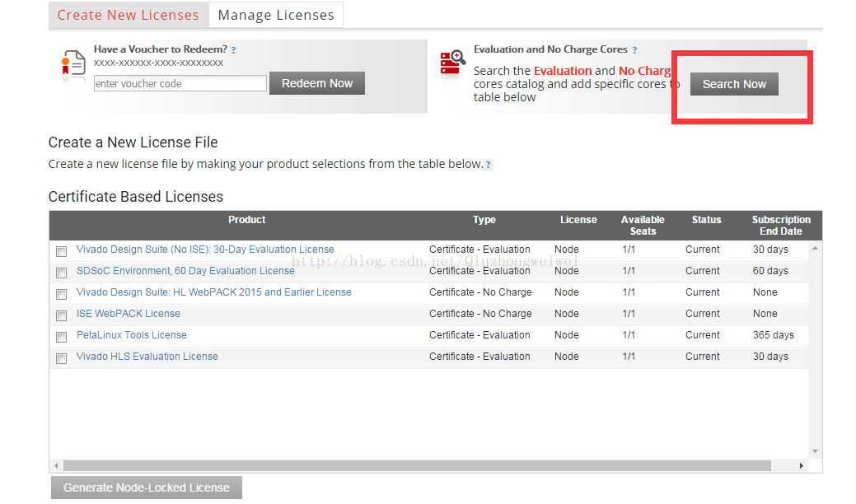Click 'Certificate - Evaluation' in PetaLinux row
This screenshot has height=504, width=856.
coord(479,335)
